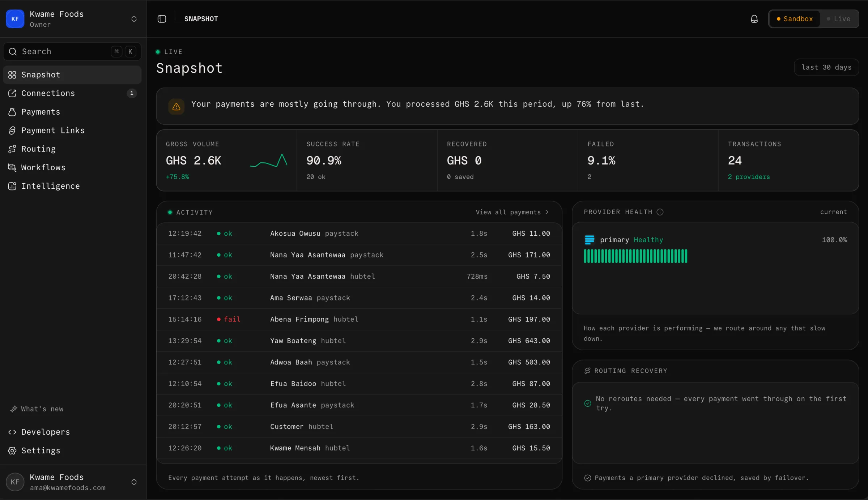The height and width of the screenshot is (500, 868).
Task: Click the ⌘ K shortcut hint
Action: (123, 52)
